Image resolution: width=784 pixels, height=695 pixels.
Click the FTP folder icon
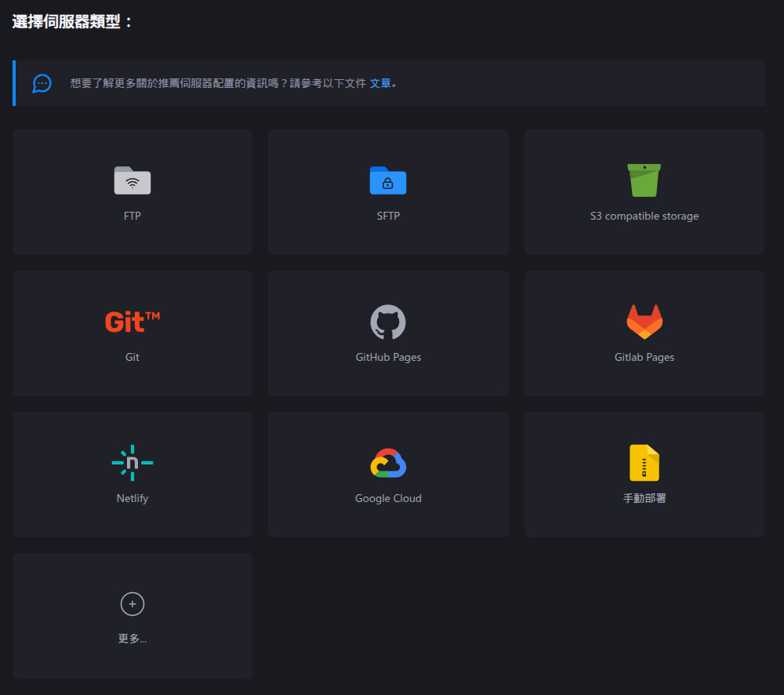[x=132, y=180]
